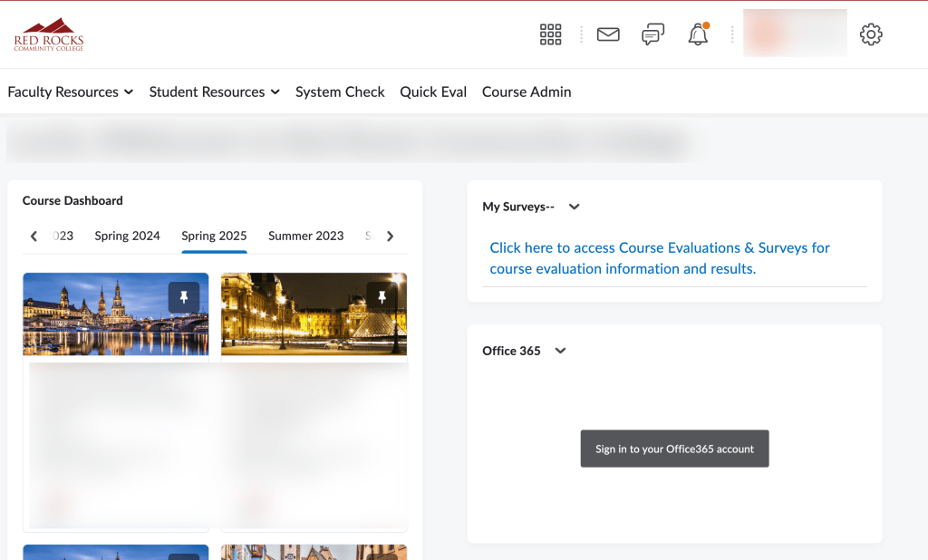Open the update alerts bell icon
The image size is (928, 560).
pos(698,34)
